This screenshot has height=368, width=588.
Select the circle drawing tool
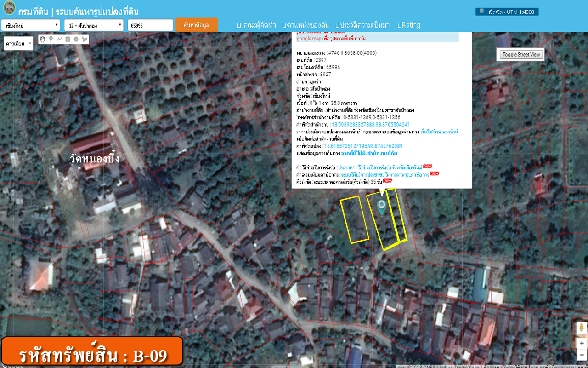76,40
